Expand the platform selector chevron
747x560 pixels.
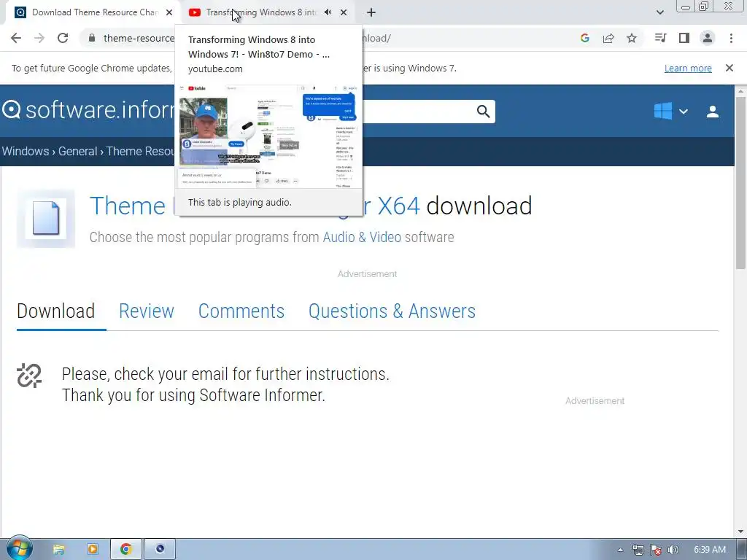[x=683, y=112]
